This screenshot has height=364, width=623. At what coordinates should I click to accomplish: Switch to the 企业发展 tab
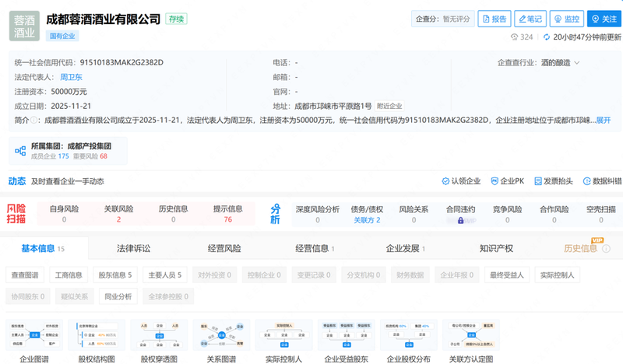[x=405, y=248]
